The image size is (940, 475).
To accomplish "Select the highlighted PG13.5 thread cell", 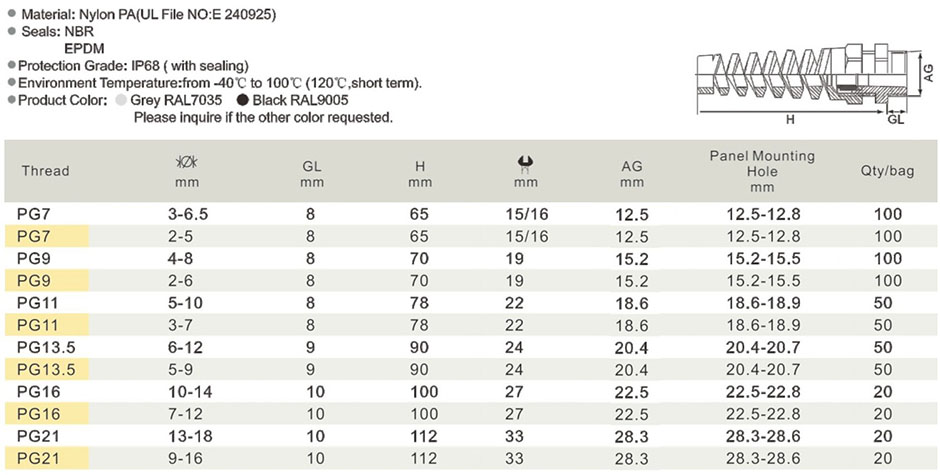I will 47,369.
